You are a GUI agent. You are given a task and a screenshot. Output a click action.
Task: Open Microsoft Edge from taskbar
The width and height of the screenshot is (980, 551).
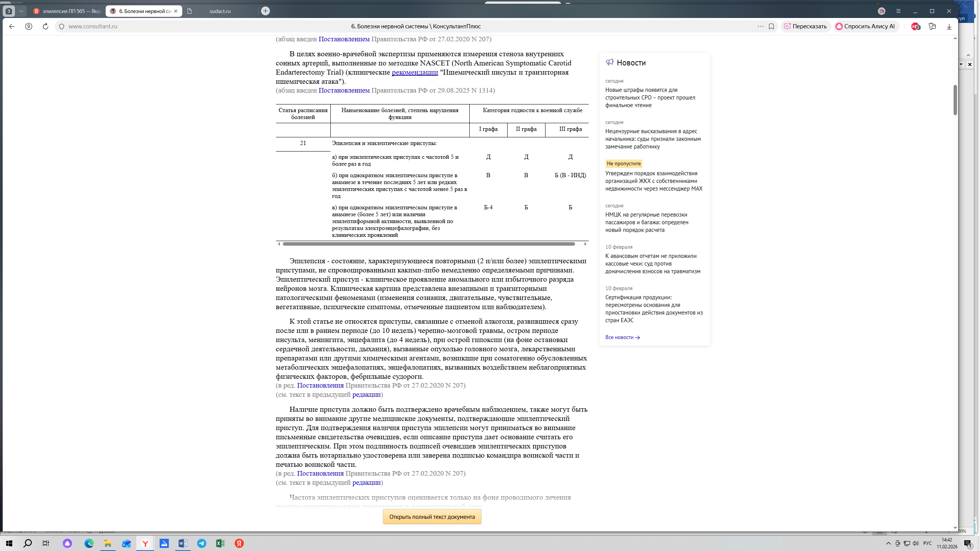89,543
